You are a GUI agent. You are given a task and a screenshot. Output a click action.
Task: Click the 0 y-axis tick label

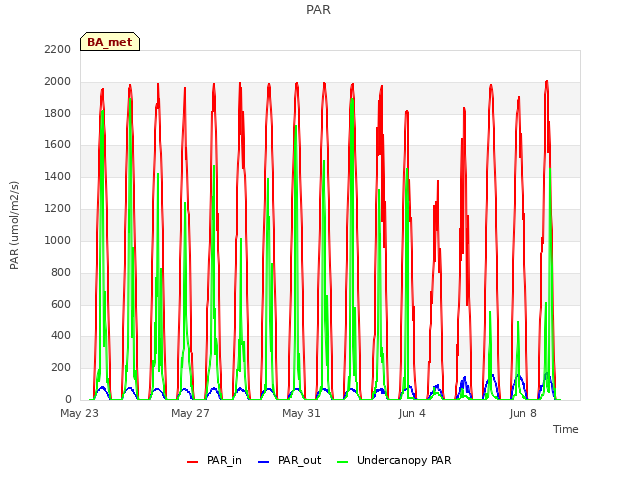point(68,399)
